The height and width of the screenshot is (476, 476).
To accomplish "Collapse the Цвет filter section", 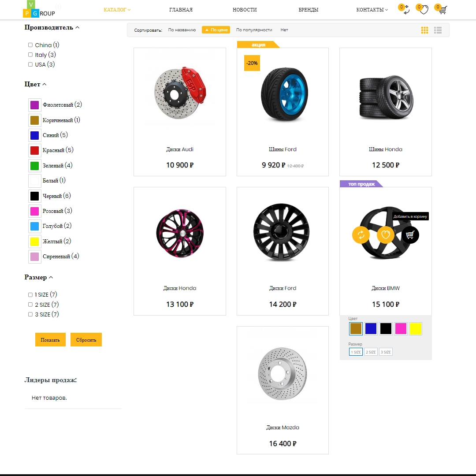I will tap(45, 84).
